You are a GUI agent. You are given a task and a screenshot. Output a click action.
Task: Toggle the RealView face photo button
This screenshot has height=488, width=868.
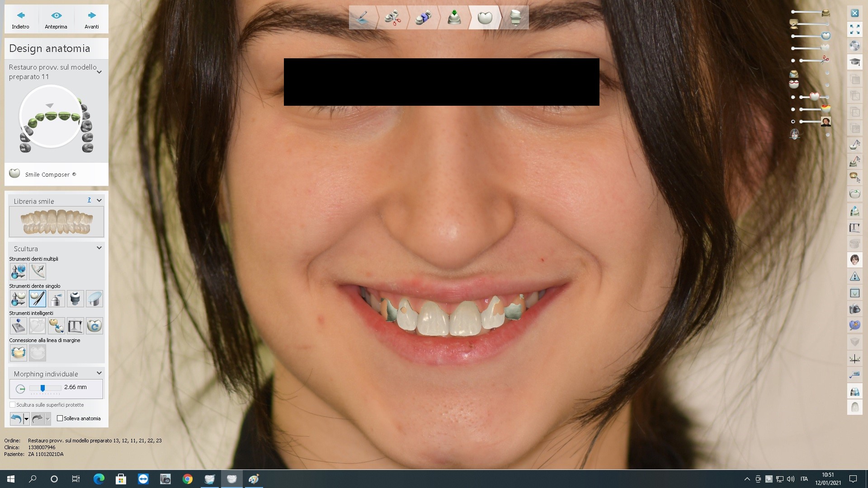coord(854,260)
